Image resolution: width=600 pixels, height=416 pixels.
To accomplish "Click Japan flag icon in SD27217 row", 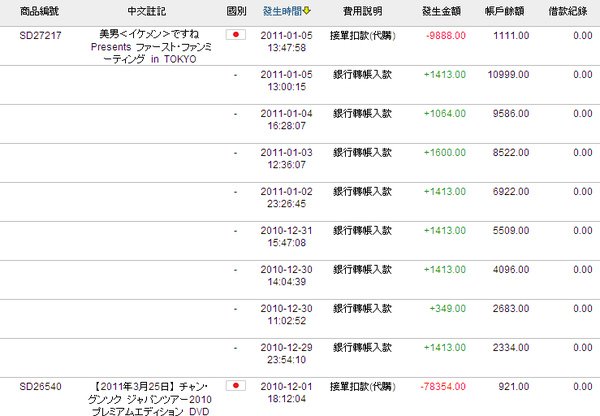I will [236, 35].
